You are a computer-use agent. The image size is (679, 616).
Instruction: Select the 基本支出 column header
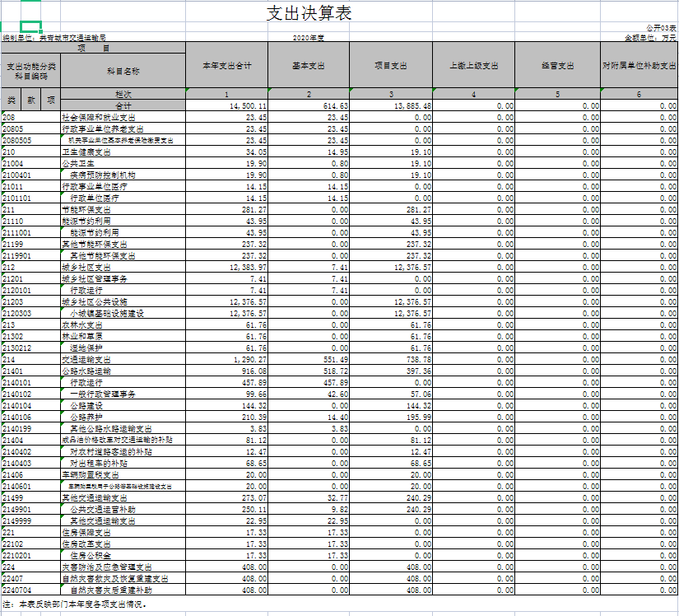click(x=309, y=65)
